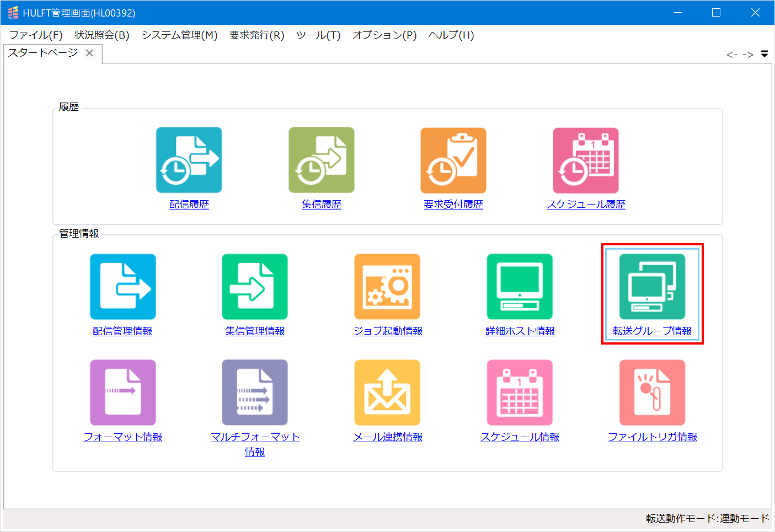Follow the スケジュール情報 link

pos(519,437)
